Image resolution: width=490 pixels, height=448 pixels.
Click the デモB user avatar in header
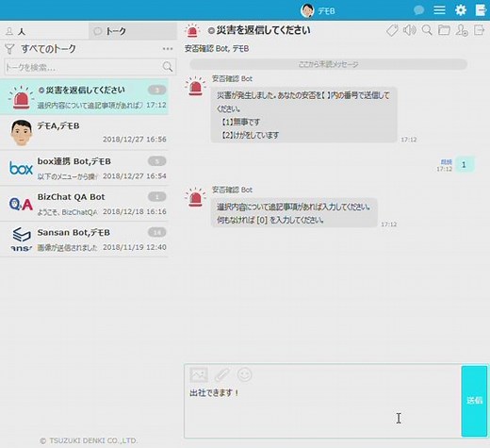(307, 10)
